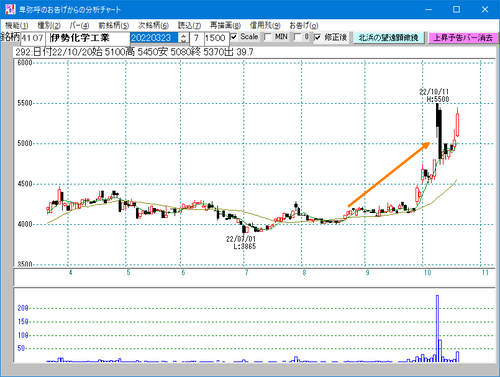500x377 pixels.
Task: Click the month 10 axis label
Action: pyautogui.click(x=427, y=273)
